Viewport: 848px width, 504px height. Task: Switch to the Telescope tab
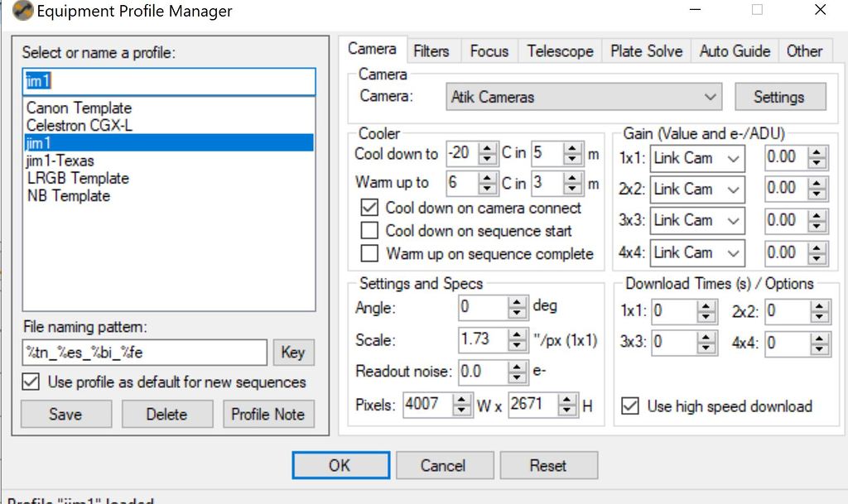pos(559,50)
